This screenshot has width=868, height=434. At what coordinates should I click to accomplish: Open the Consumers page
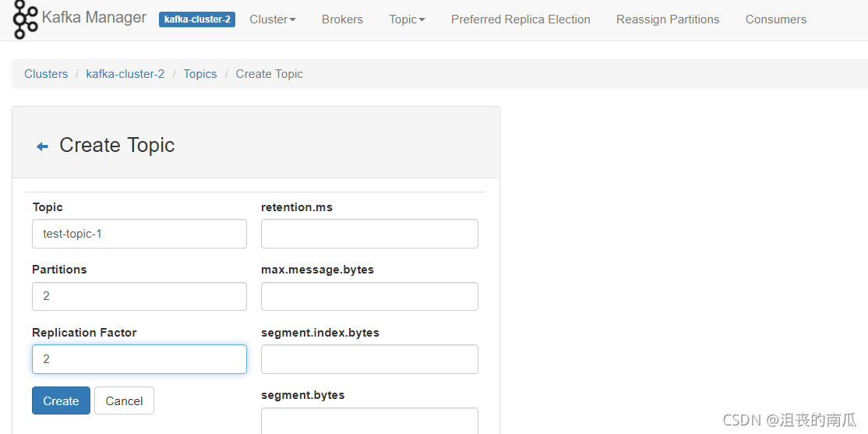(x=775, y=19)
